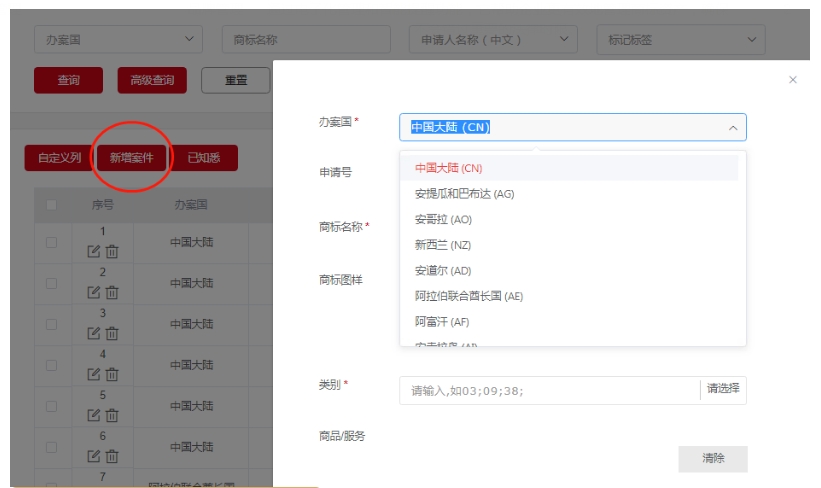The width and height of the screenshot is (821, 488).
Task: Delete row 4 using trash icon
Action: pyautogui.click(x=112, y=374)
